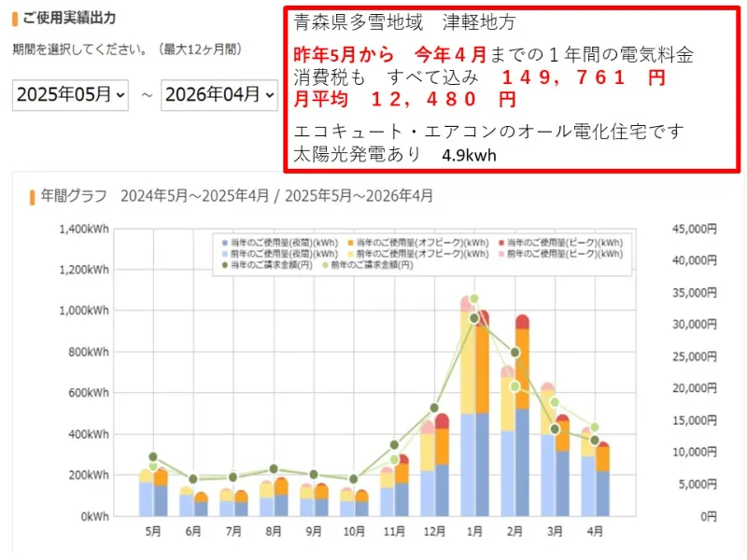Hide 前年のご使用量(夜間) legend series

tap(276, 253)
